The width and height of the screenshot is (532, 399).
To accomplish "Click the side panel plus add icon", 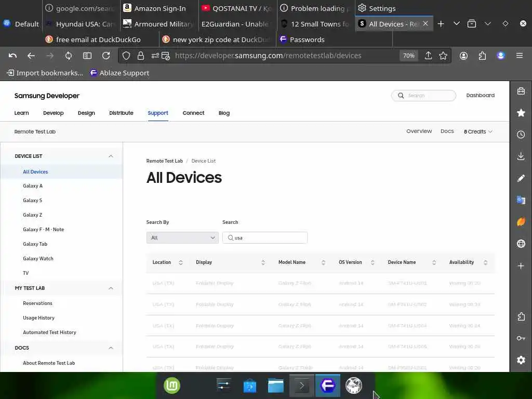I will pos(521,265).
